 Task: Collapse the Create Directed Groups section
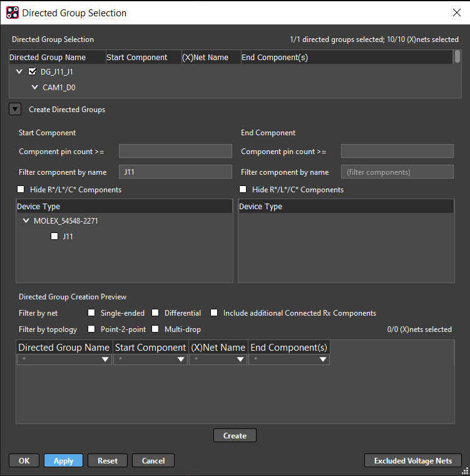coord(14,109)
